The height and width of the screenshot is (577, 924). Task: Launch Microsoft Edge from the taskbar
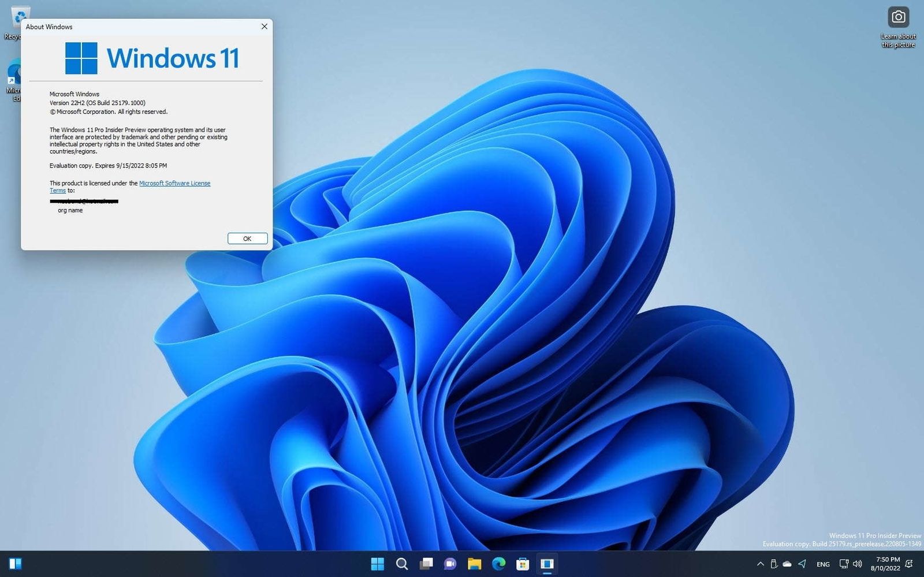click(x=498, y=564)
